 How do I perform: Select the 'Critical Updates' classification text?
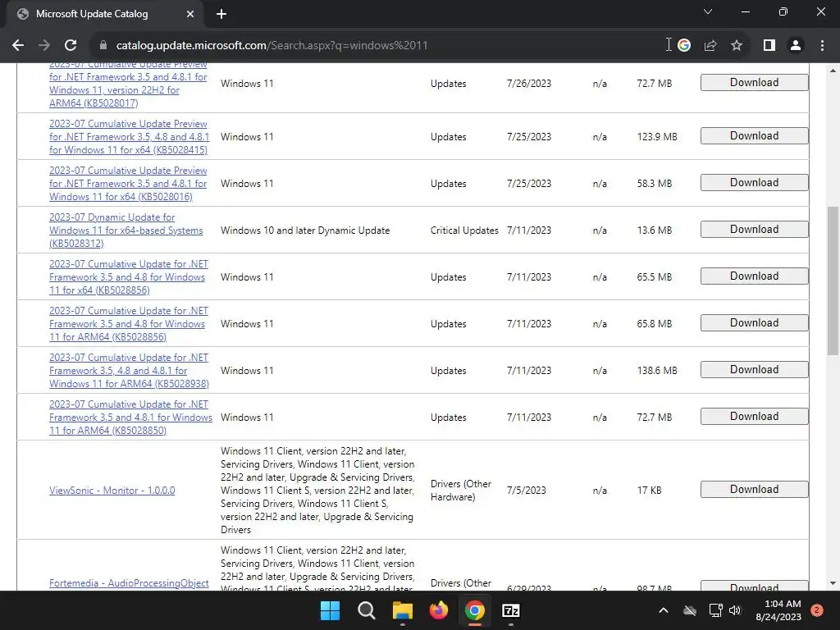(x=464, y=231)
